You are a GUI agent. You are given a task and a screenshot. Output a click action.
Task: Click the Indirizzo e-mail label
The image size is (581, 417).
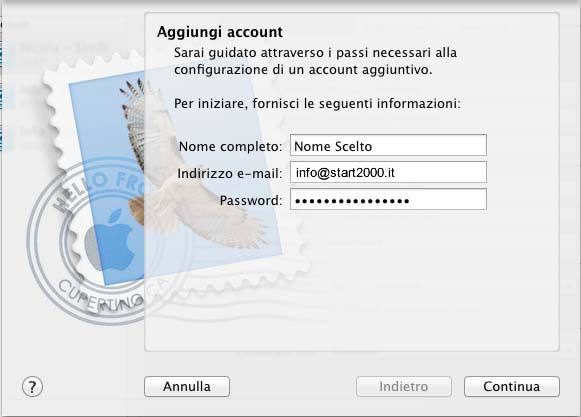[230, 173]
